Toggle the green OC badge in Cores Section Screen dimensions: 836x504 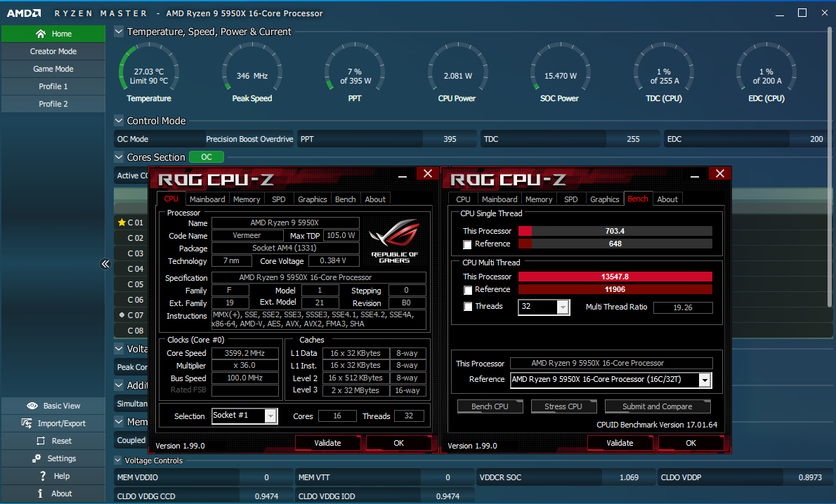(x=207, y=157)
